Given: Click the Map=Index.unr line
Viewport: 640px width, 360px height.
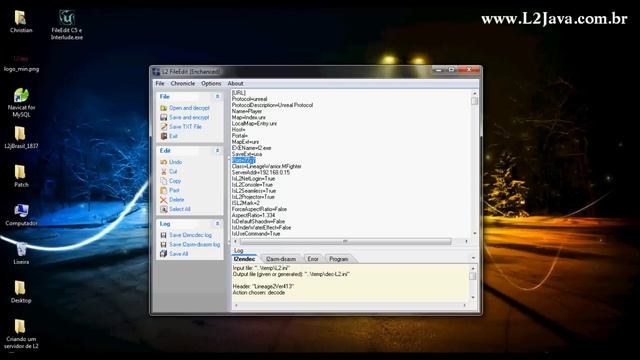Looking at the screenshot, I should [249, 118].
